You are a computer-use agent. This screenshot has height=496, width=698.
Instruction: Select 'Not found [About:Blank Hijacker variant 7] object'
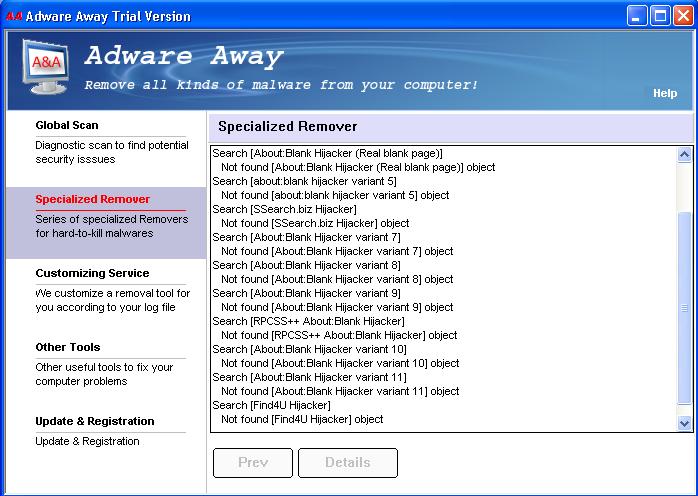point(337,251)
